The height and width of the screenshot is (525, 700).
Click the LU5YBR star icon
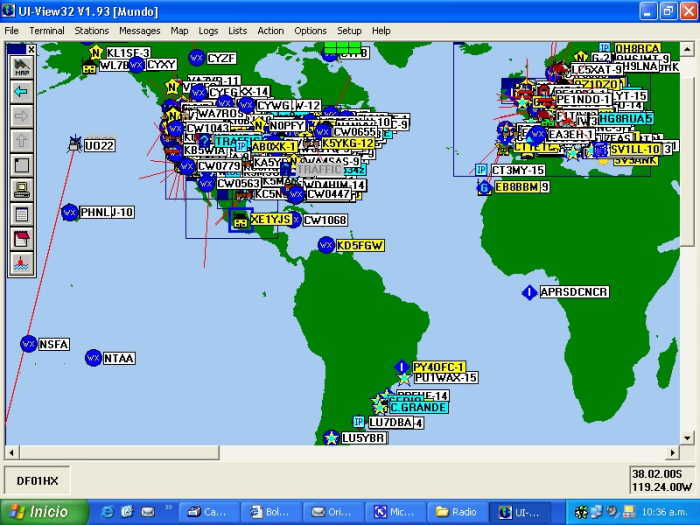pos(331,438)
